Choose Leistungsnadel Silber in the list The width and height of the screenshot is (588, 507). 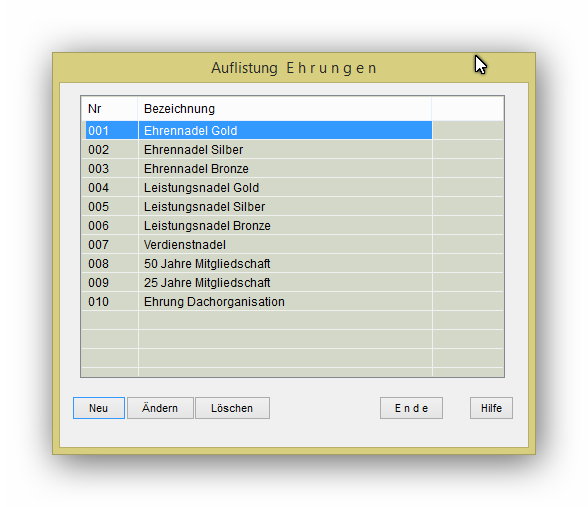tap(259, 207)
